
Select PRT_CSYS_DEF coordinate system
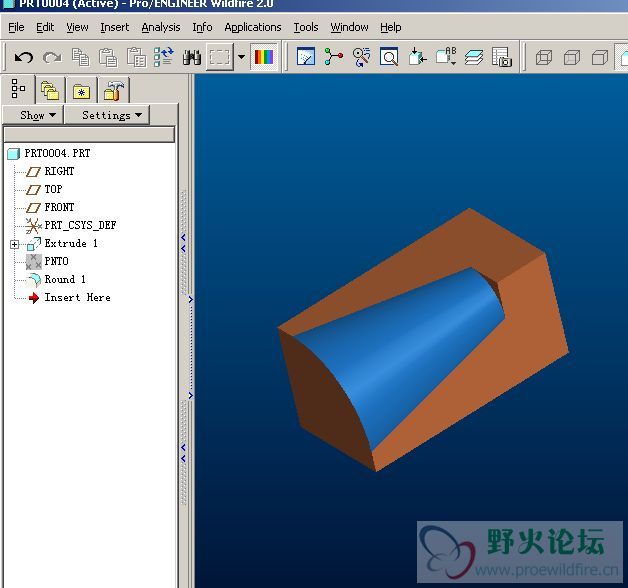tap(81, 225)
